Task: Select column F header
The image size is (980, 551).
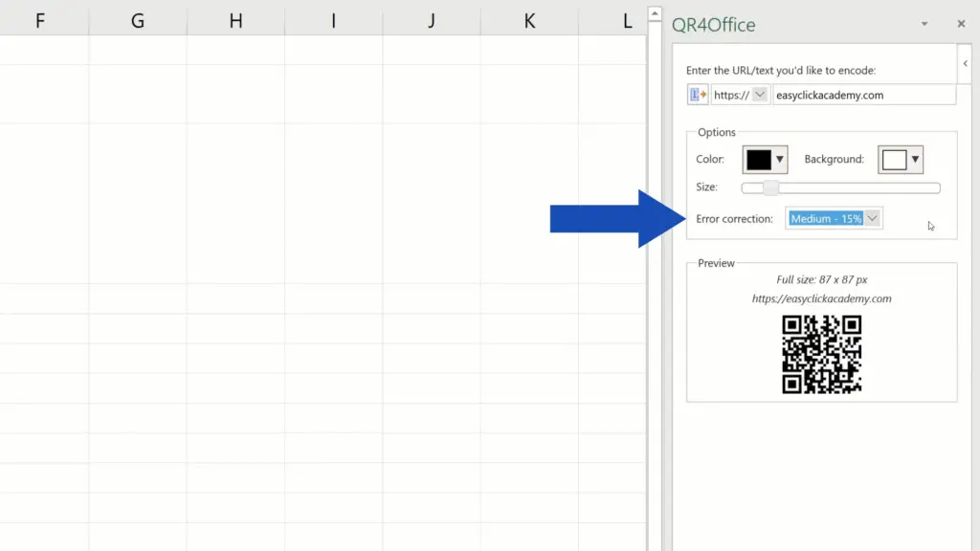Action: [x=40, y=21]
